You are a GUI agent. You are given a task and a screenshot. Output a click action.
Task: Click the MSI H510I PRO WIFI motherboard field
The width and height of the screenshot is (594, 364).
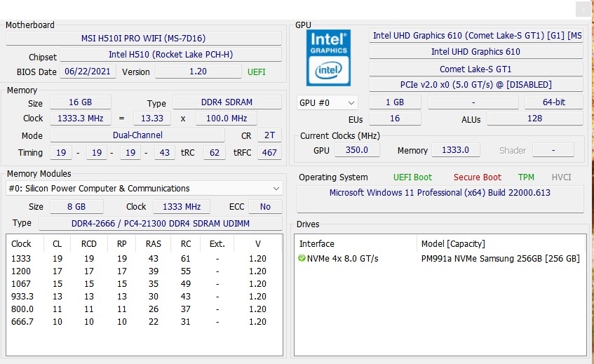pyautogui.click(x=144, y=39)
